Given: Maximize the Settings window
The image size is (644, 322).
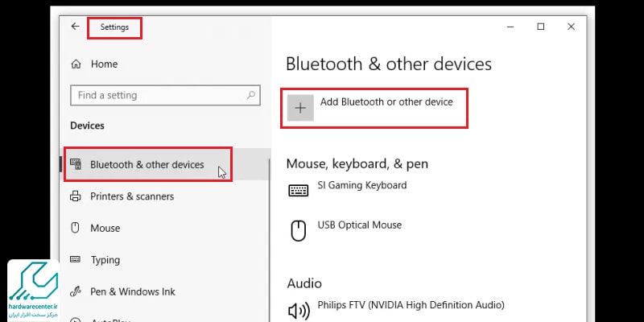Looking at the screenshot, I should click(x=541, y=27).
